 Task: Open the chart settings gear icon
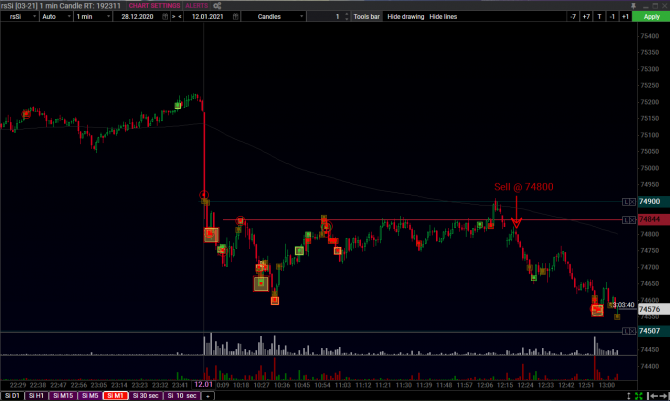[x=217, y=6]
